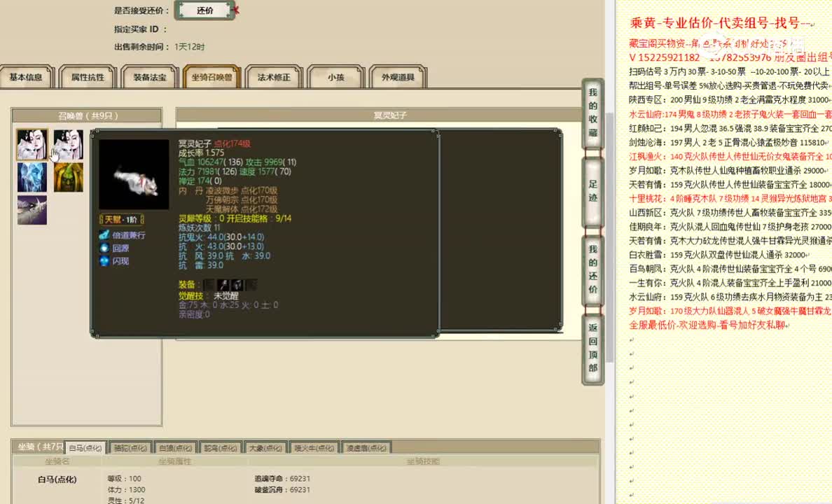Click the second pet equipment slot
This screenshot has height=504, width=832.
coord(223,285)
